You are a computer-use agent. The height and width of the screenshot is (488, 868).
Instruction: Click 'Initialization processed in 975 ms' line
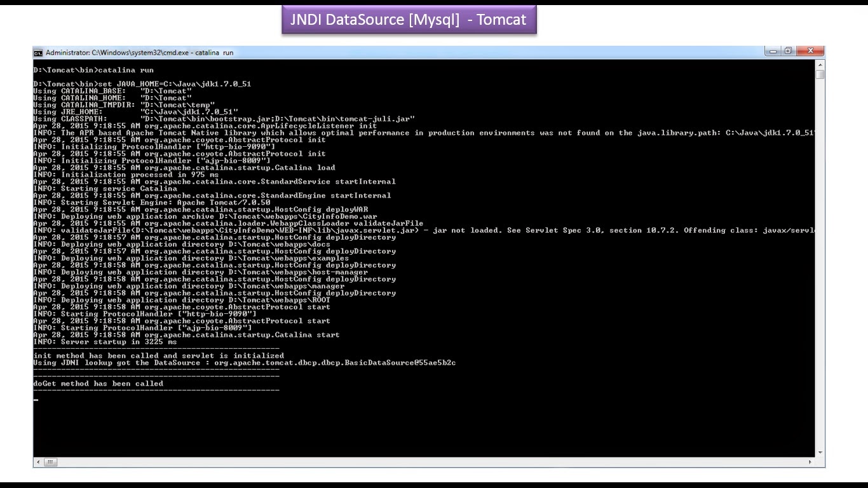pos(126,175)
